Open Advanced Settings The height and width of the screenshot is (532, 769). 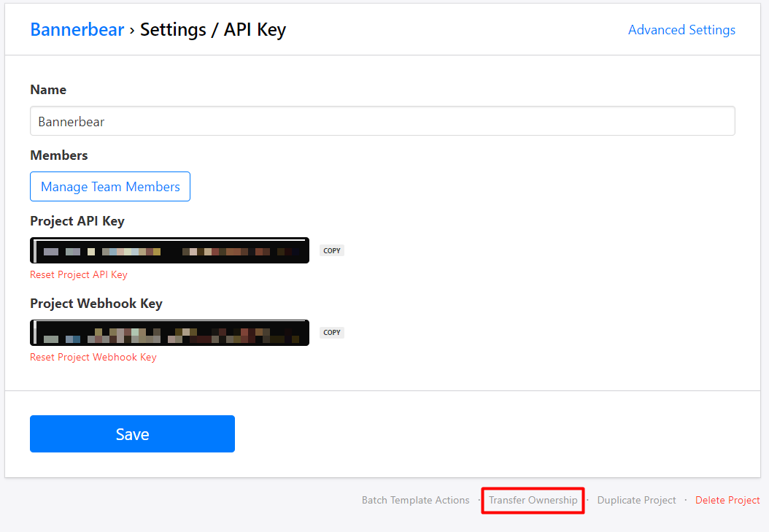click(681, 30)
